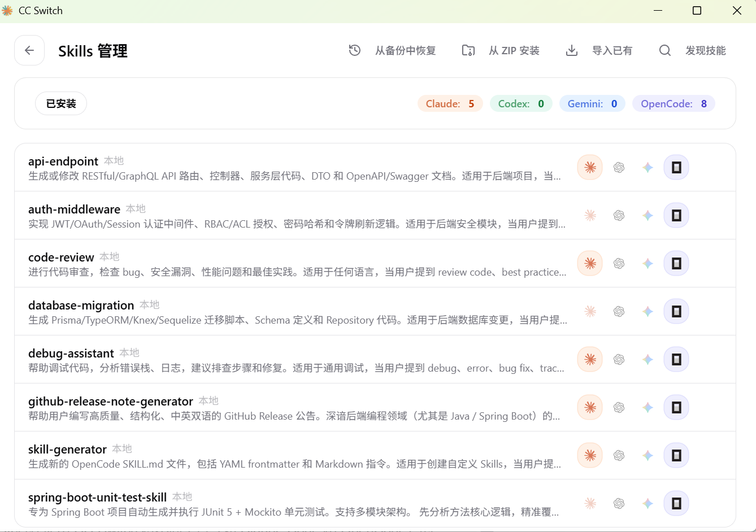Select the spring-boot-unit-test-skill name

[97, 498]
